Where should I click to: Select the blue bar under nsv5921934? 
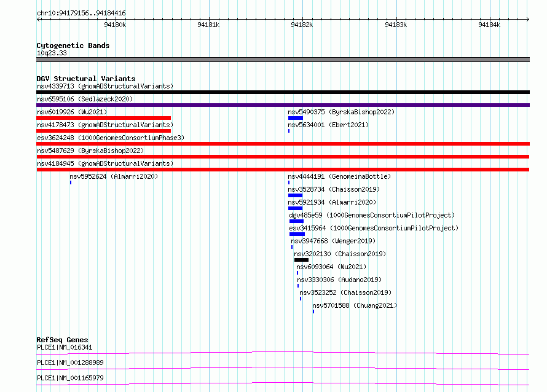pyautogui.click(x=295, y=208)
